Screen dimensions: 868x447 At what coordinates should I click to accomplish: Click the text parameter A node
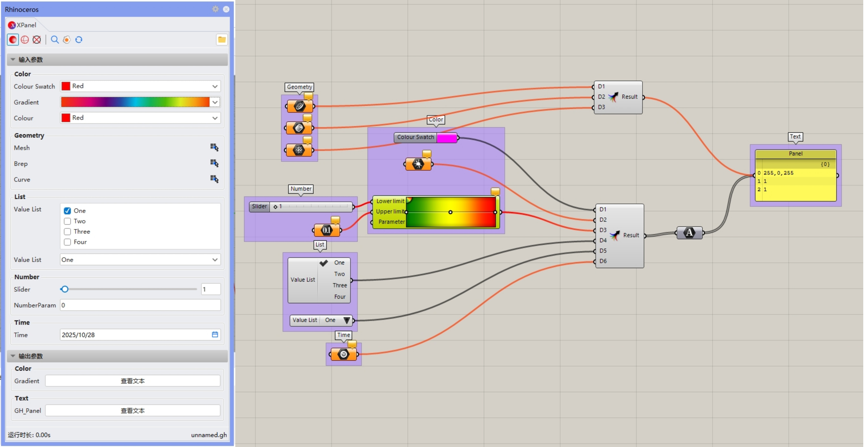point(690,233)
